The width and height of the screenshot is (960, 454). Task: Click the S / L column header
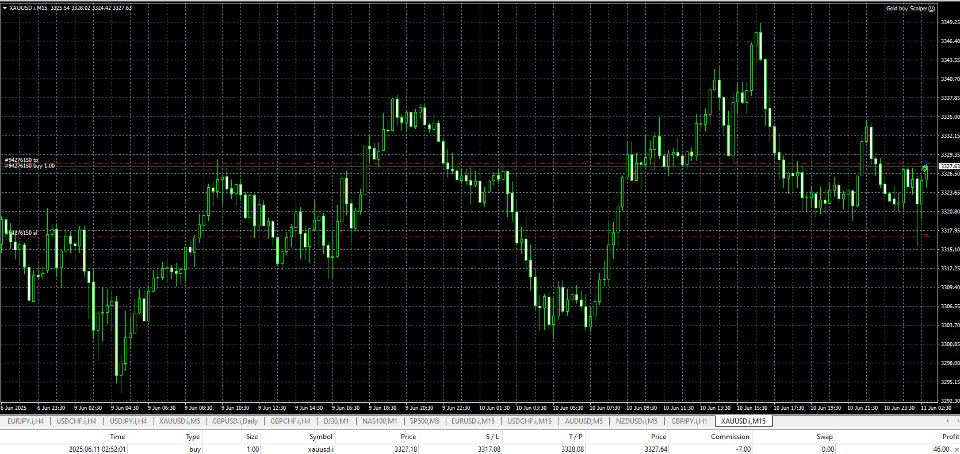point(492,437)
